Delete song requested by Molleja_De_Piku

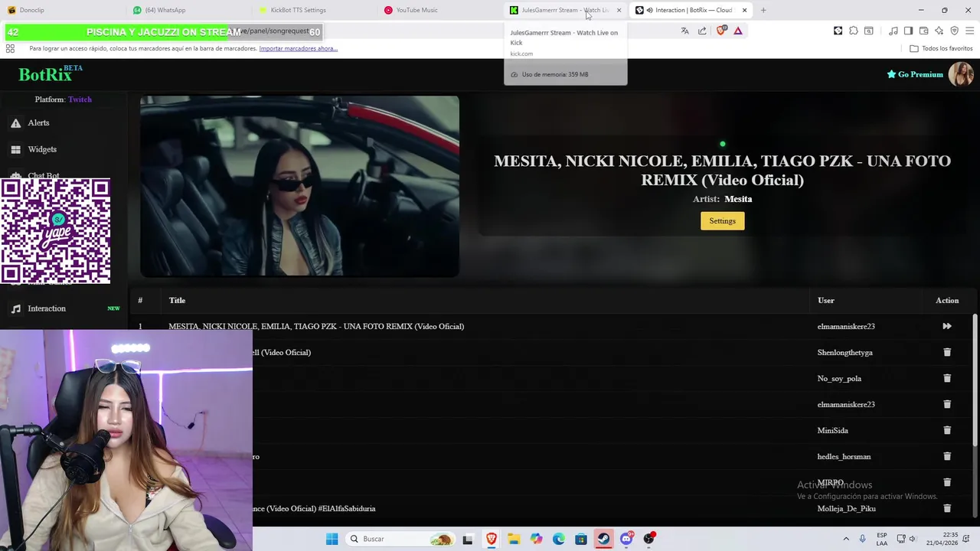947,508
